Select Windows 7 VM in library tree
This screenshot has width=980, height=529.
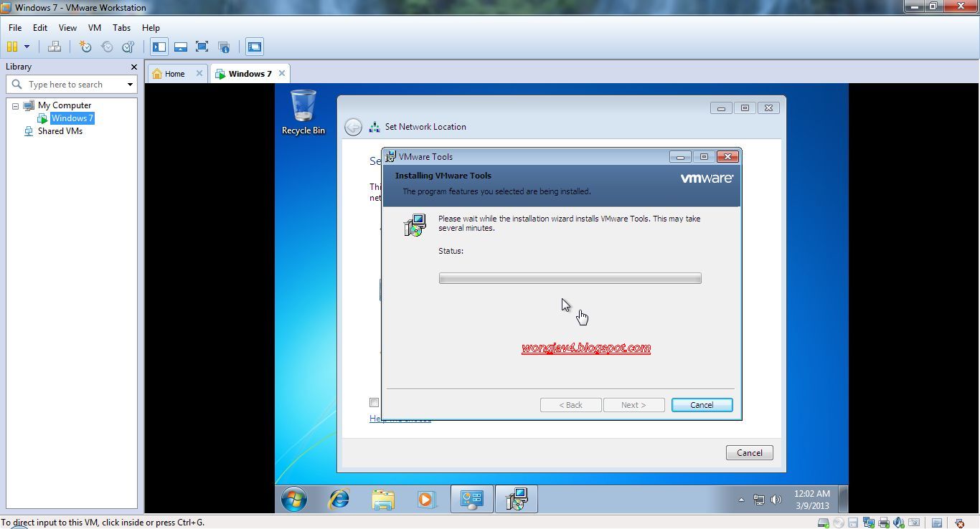click(72, 118)
